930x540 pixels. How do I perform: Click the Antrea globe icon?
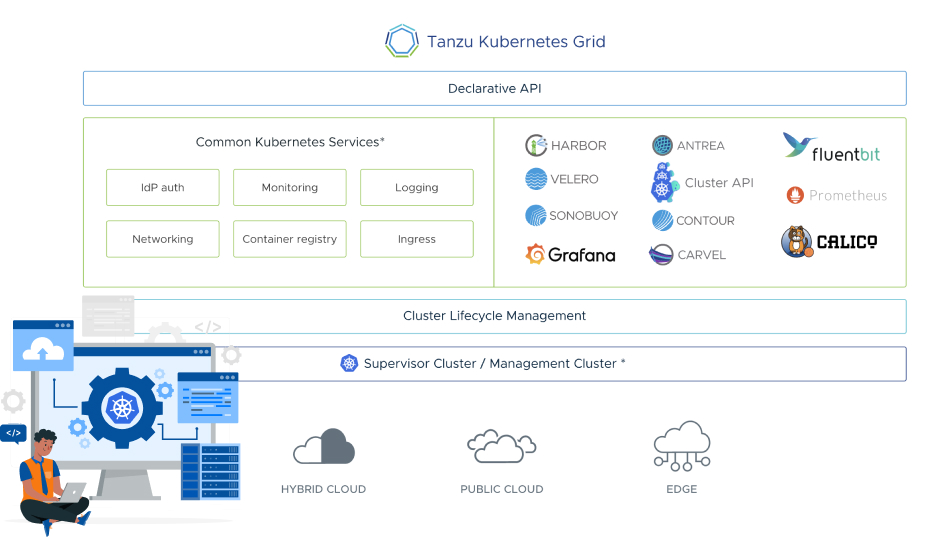point(662,145)
